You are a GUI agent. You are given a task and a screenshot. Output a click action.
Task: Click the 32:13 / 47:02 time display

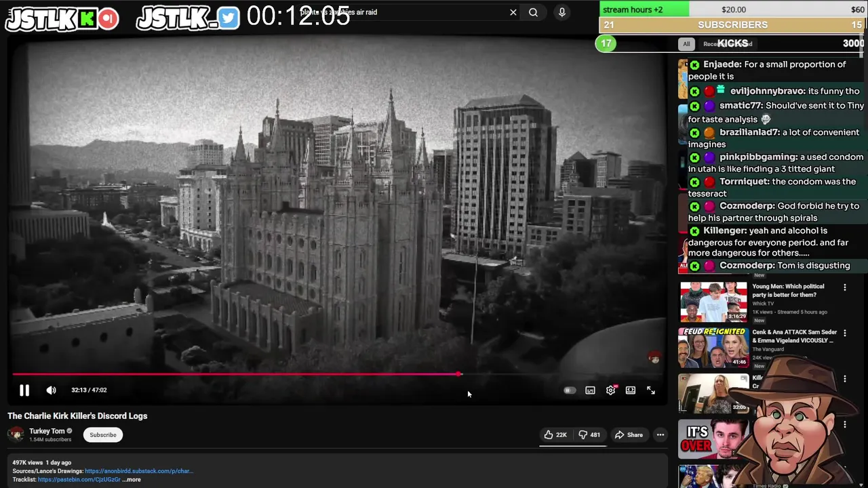click(x=89, y=390)
